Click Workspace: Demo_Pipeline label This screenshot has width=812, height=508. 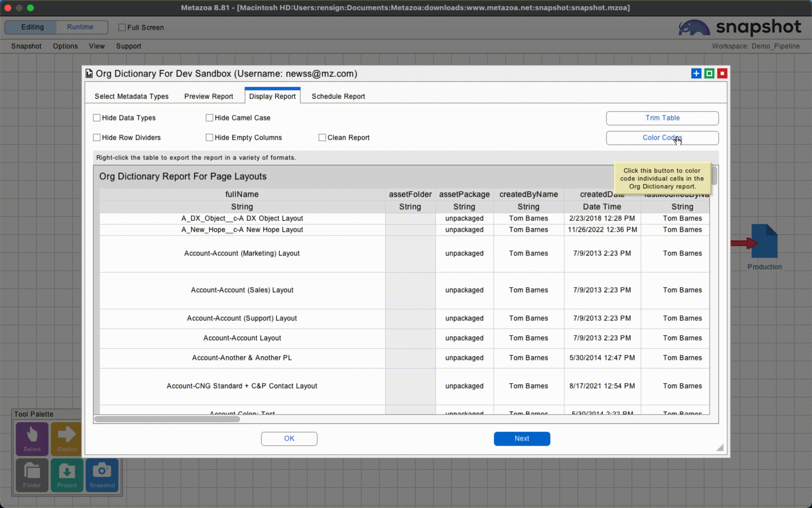[x=756, y=46]
